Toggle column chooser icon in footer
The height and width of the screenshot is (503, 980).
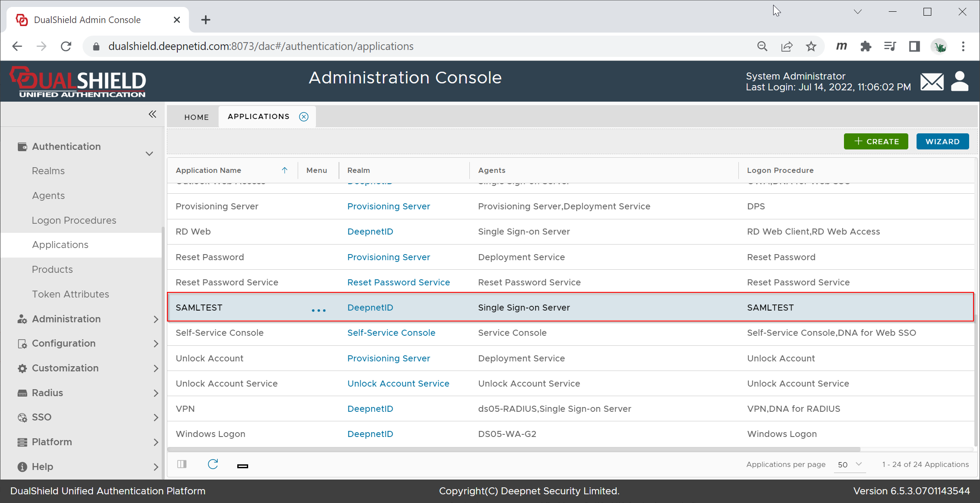[x=182, y=464]
